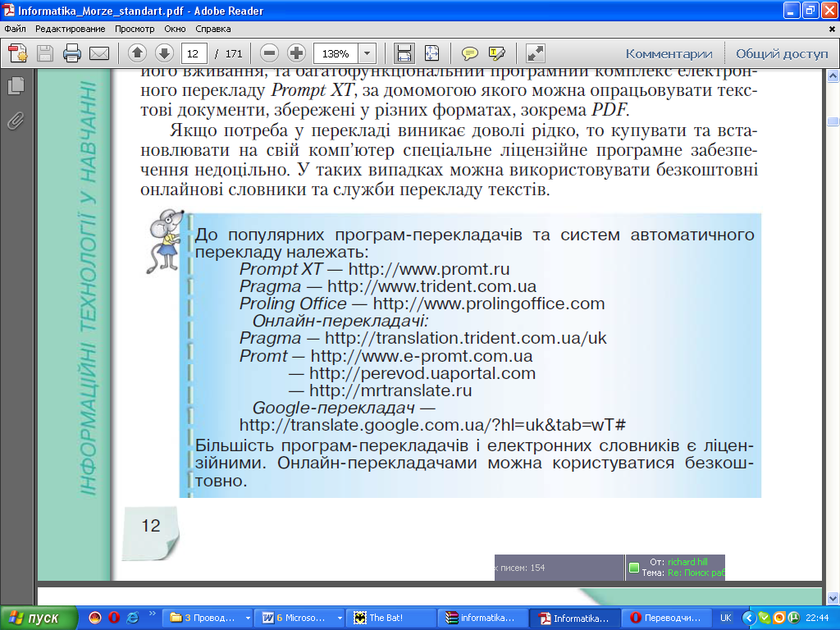Open dropdown arrow of Microsoft Word taskbar group
Image resolution: width=840 pixels, height=630 pixels.
point(339,618)
